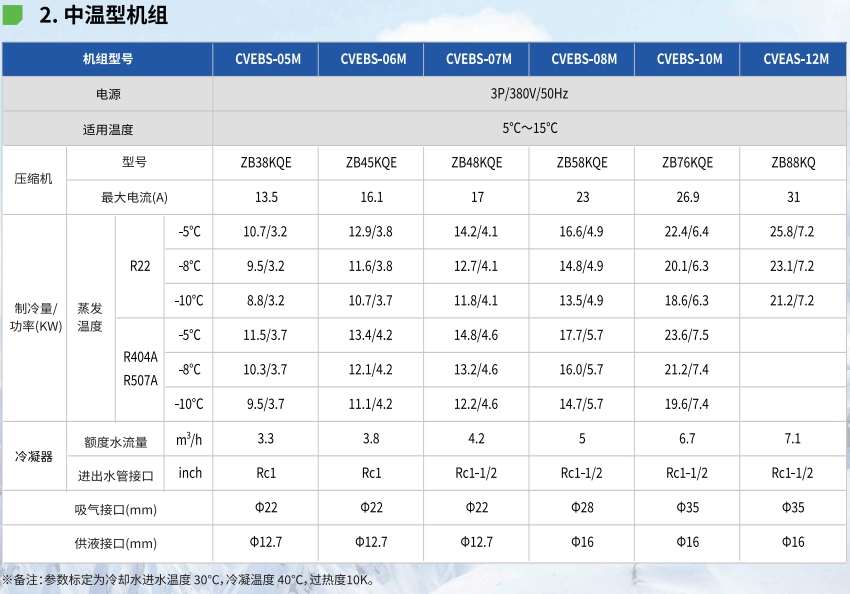
Task: Click compressor model ZB48KQE
Action: tap(476, 163)
